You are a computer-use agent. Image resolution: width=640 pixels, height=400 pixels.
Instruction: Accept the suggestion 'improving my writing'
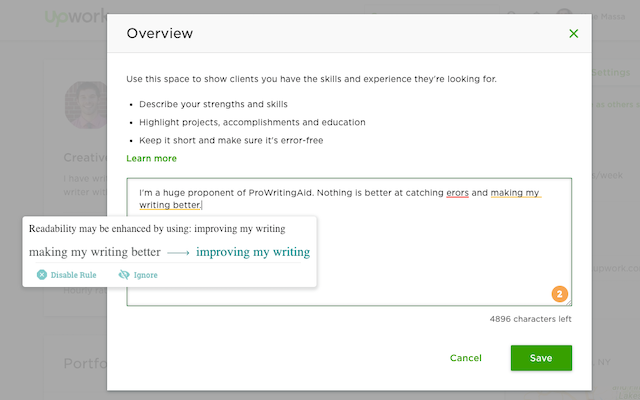tap(253, 252)
